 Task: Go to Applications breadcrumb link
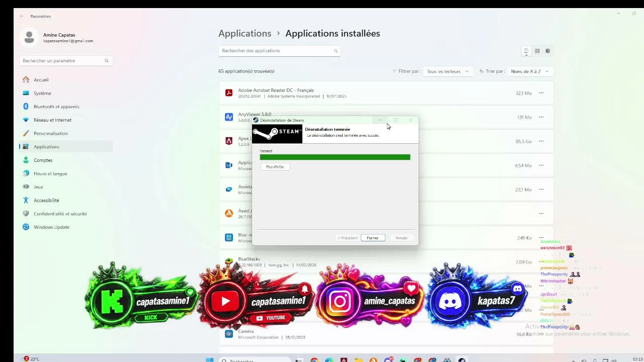245,33
